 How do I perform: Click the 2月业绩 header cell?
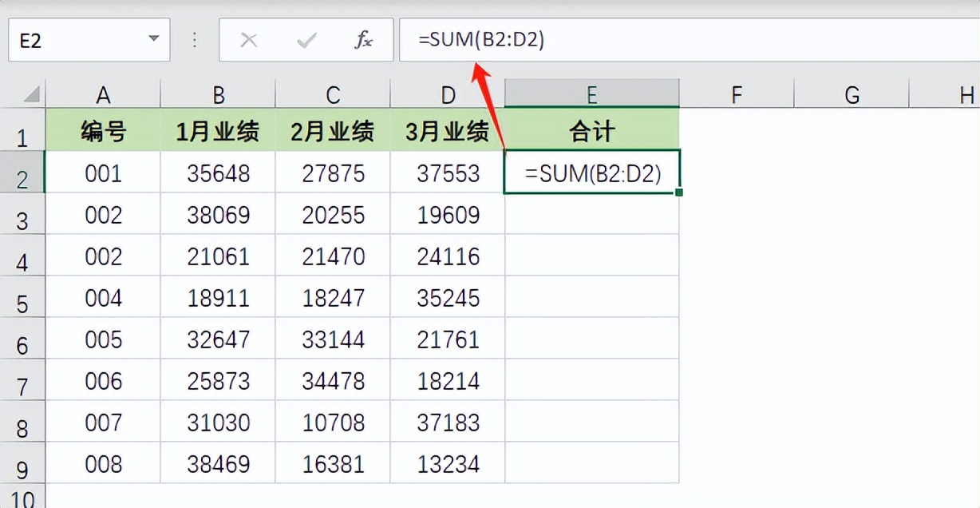pos(333,131)
